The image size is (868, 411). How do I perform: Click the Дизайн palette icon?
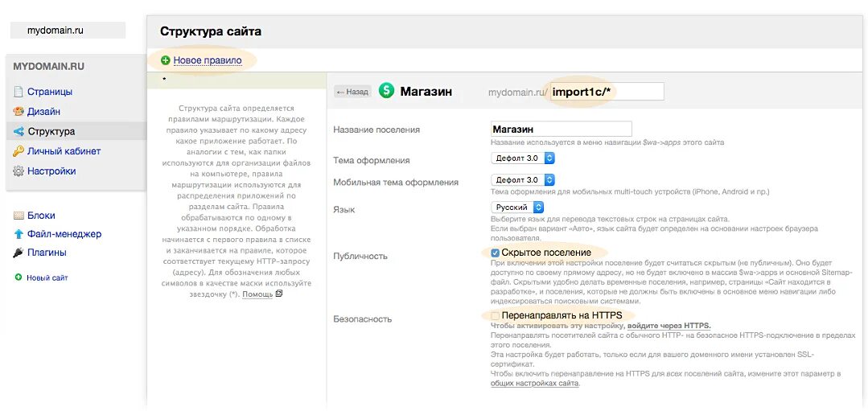click(x=19, y=112)
